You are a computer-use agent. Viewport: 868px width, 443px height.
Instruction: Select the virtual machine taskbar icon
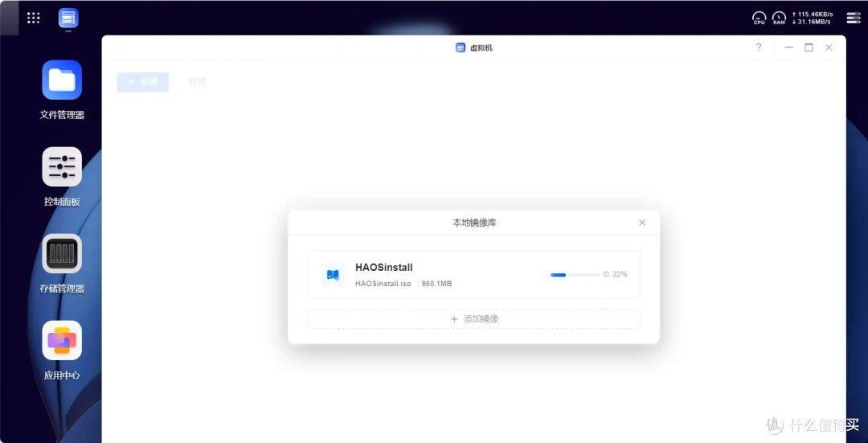(x=68, y=18)
